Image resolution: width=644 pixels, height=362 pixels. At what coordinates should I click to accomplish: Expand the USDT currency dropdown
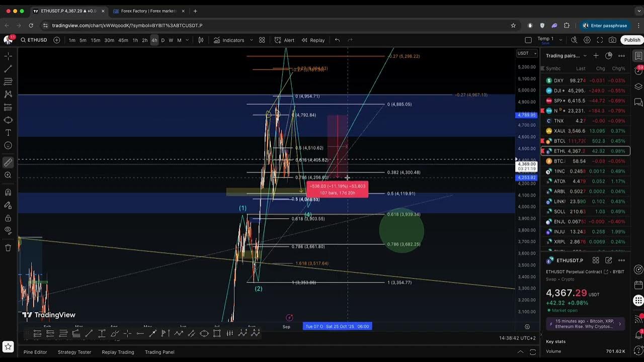pos(527,53)
